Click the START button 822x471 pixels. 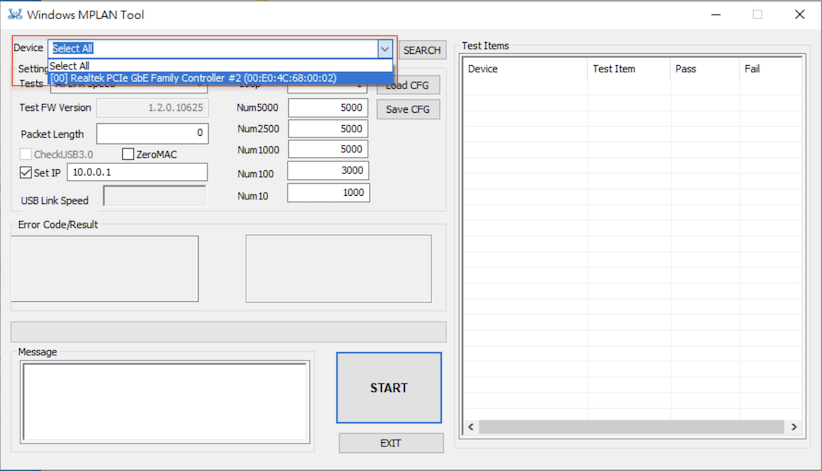(389, 388)
